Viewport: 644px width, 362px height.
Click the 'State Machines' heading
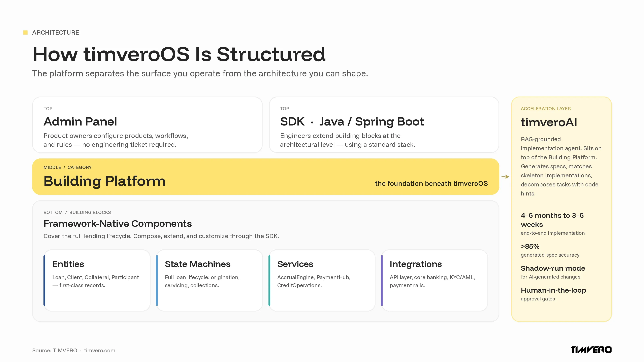[x=197, y=264]
